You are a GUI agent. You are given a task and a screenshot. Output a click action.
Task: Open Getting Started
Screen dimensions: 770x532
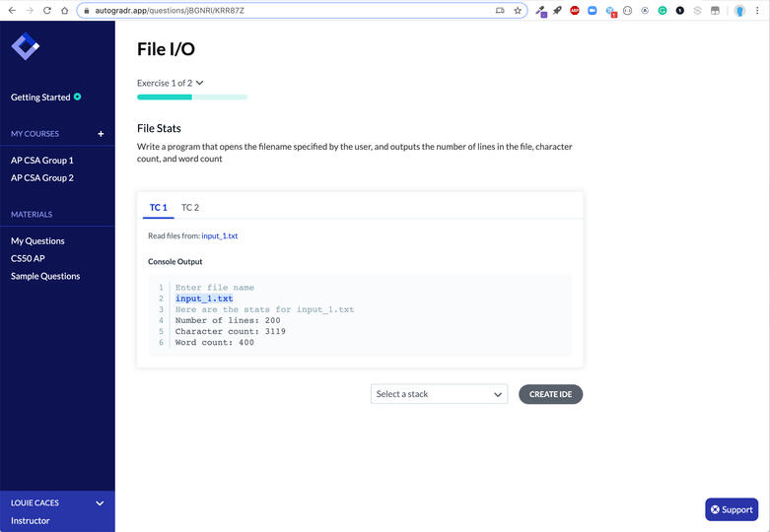40,98
